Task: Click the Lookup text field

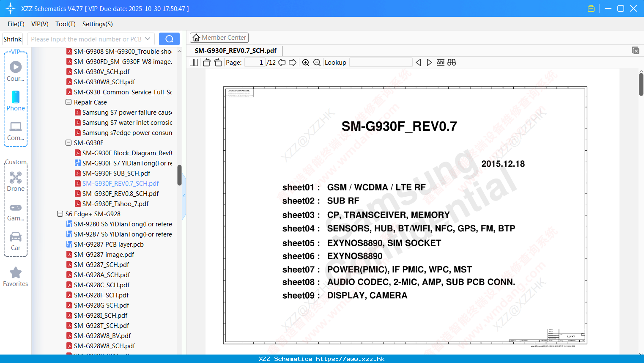Action: point(381,62)
